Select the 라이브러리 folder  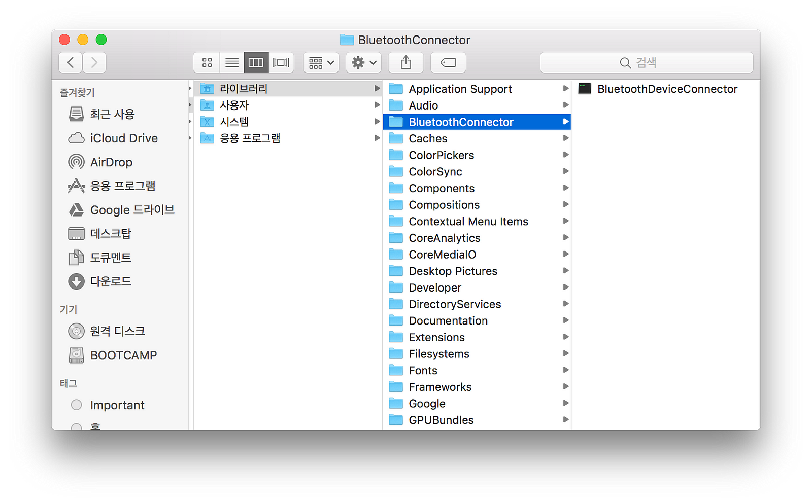click(x=287, y=89)
